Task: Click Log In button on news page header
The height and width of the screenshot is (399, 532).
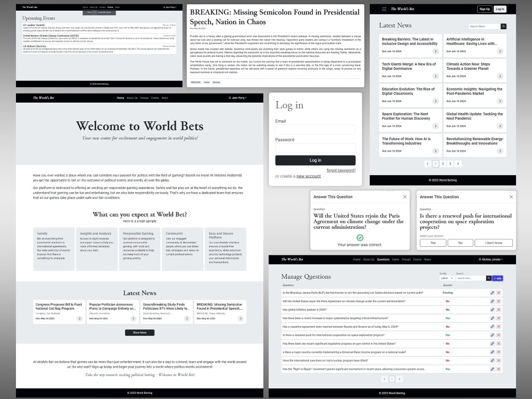Action: [500, 9]
